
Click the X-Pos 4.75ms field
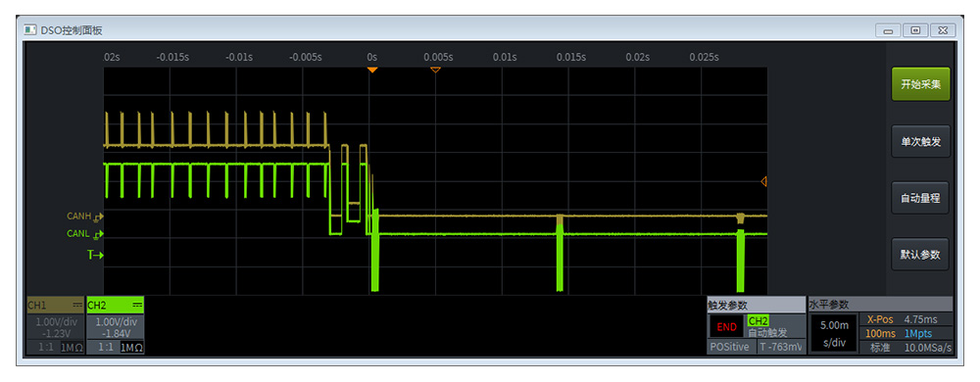907,319
